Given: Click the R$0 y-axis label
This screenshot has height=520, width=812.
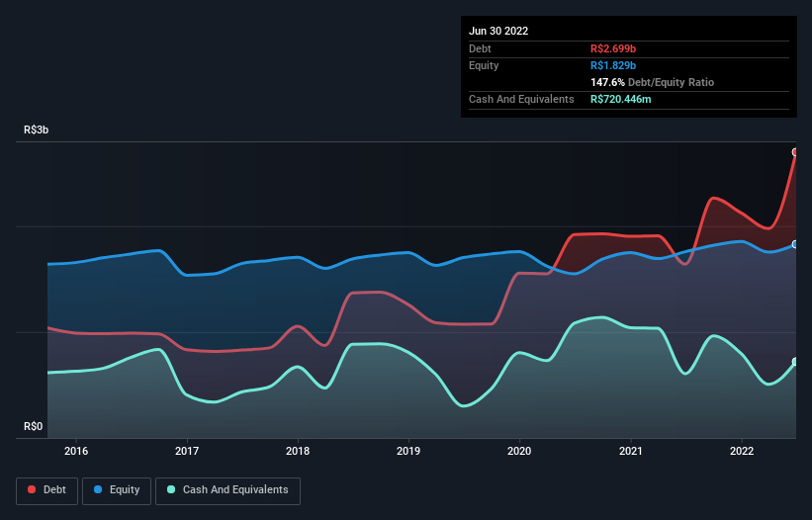Looking at the screenshot, I should pyautogui.click(x=34, y=426).
